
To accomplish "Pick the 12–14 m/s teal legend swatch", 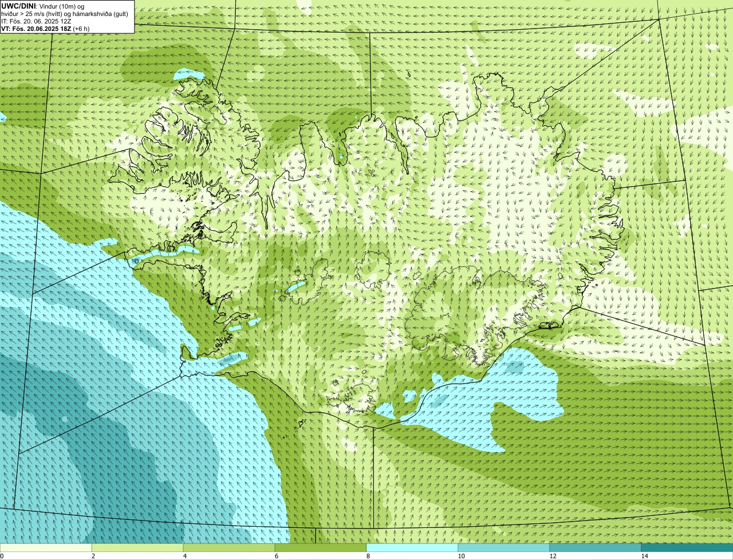I will 596,547.
